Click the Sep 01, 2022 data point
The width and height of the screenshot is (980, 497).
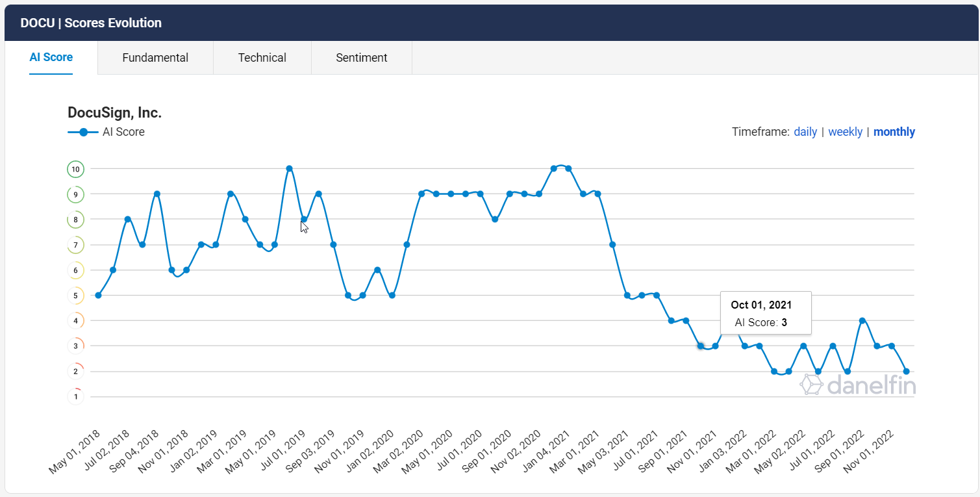click(x=862, y=320)
